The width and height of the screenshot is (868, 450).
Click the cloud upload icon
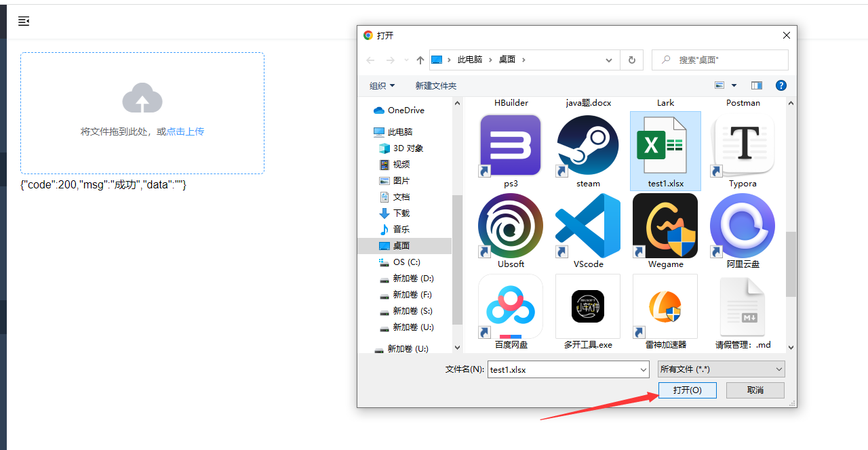(x=142, y=98)
